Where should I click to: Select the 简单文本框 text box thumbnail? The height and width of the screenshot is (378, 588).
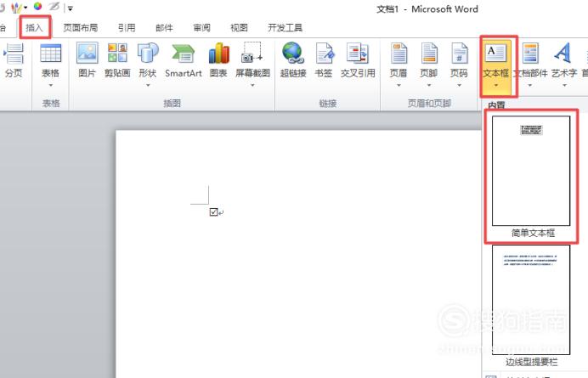click(531, 171)
